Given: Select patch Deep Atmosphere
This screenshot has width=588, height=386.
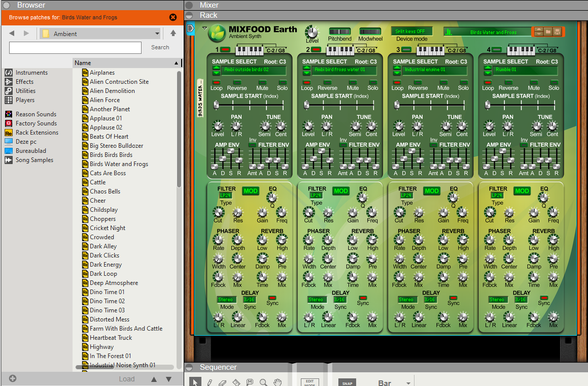Looking at the screenshot, I should click(114, 283).
